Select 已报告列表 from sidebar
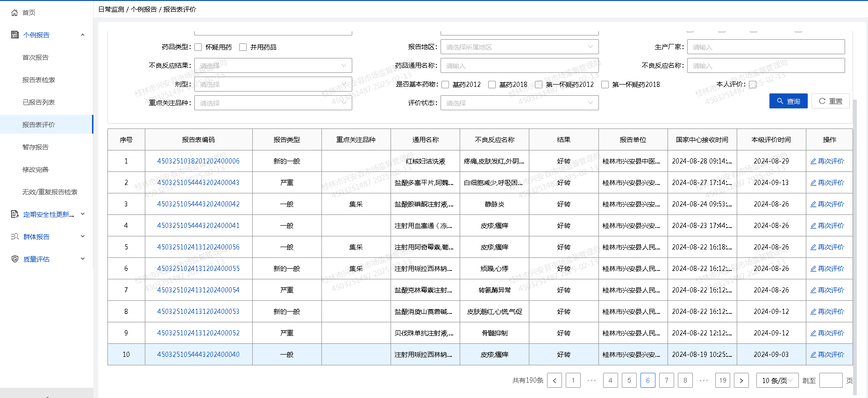 click(39, 102)
